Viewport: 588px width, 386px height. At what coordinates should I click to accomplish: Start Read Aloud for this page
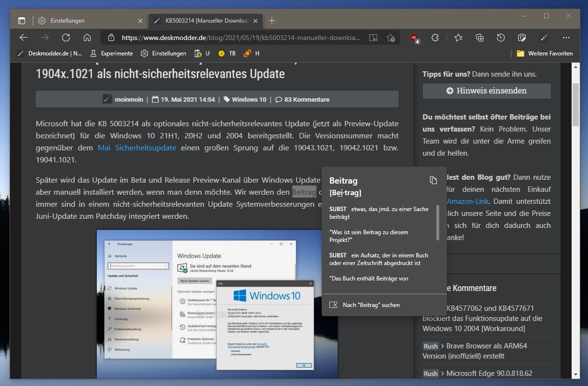tap(373, 38)
